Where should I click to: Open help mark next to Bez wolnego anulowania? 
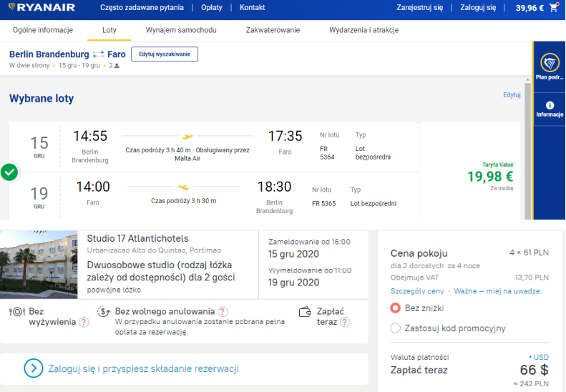223,311
